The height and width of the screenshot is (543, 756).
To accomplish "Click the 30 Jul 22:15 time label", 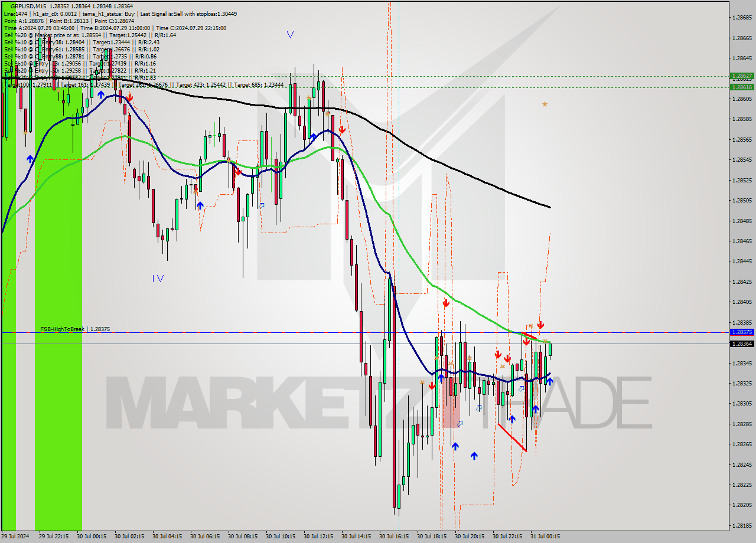I will 507,537.
